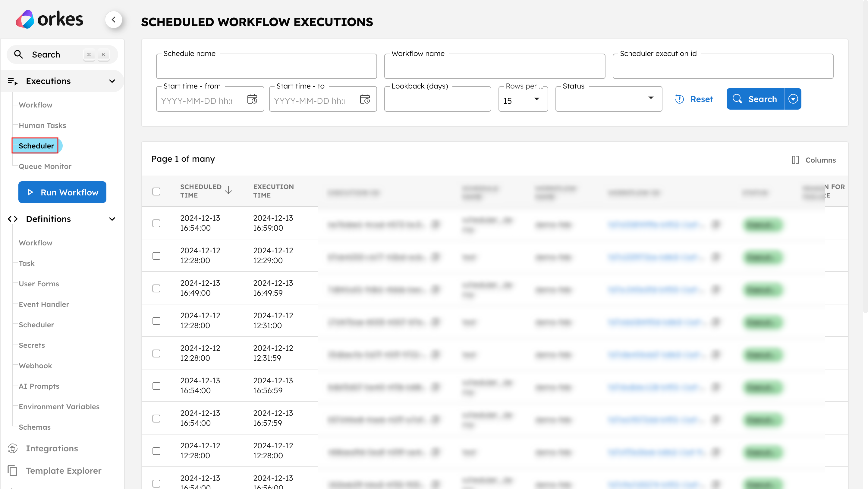The image size is (868, 489).
Task: Open Webhook definitions
Action: (35, 366)
